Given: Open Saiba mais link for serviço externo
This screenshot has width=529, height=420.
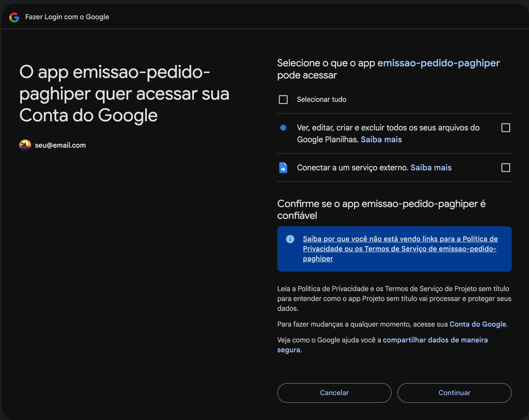Looking at the screenshot, I should click(431, 168).
